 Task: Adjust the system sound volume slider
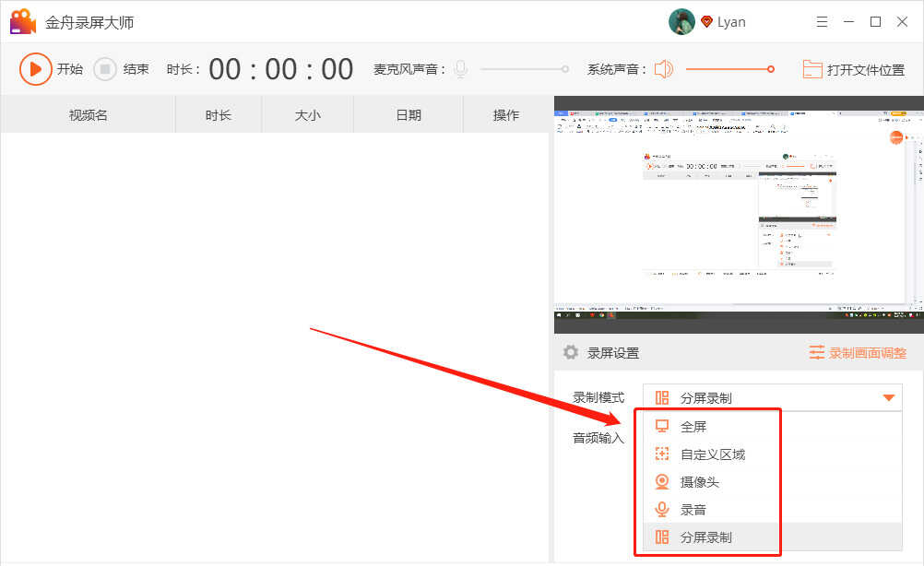point(729,69)
